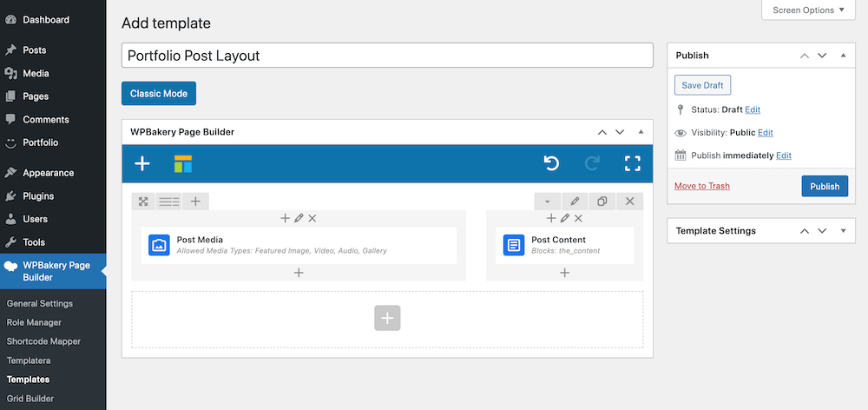
Task: Move WPBakery Page Builder panel down
Action: click(x=620, y=132)
